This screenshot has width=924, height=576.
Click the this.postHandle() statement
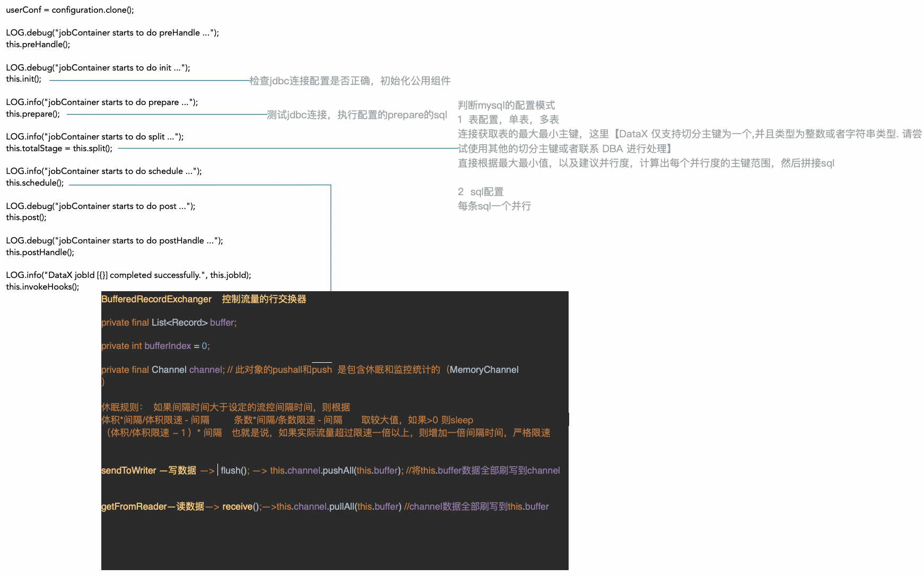[x=39, y=252]
